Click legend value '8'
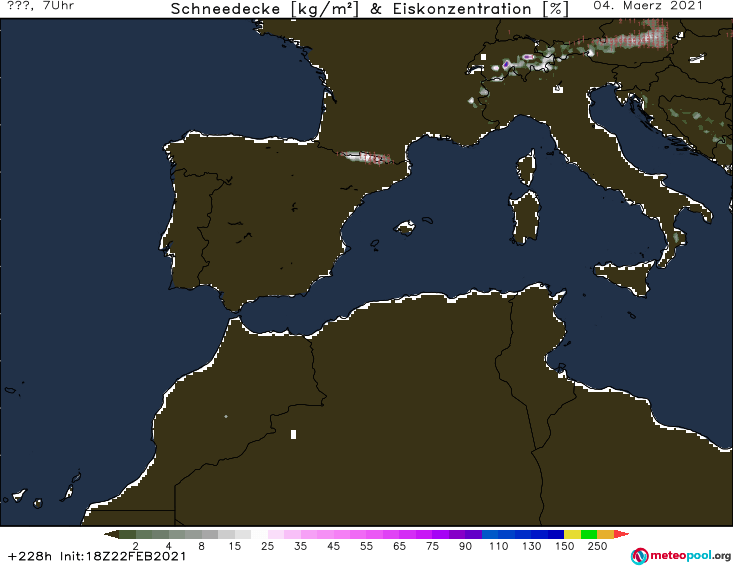Image resolution: width=733 pixels, height=566 pixels. [201, 546]
